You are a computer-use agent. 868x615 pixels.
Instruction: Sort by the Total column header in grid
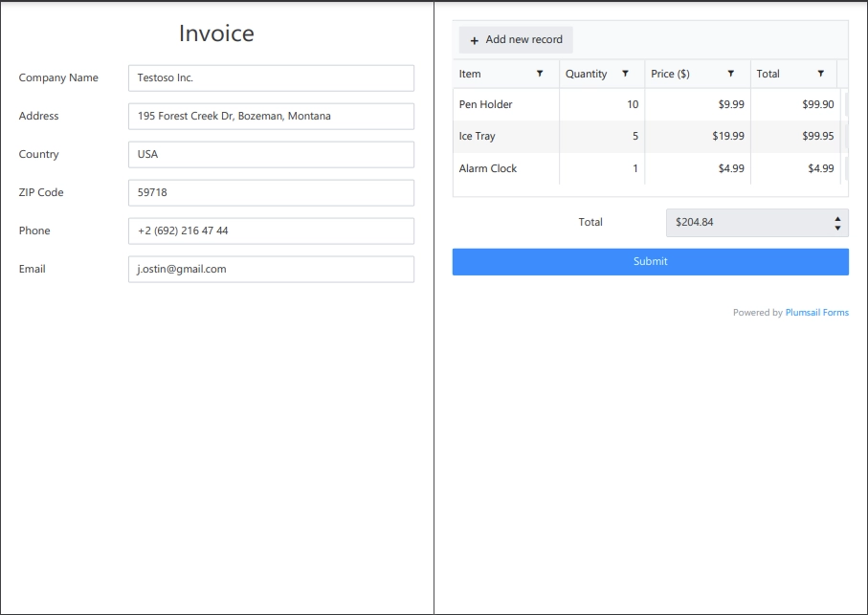[x=768, y=74]
